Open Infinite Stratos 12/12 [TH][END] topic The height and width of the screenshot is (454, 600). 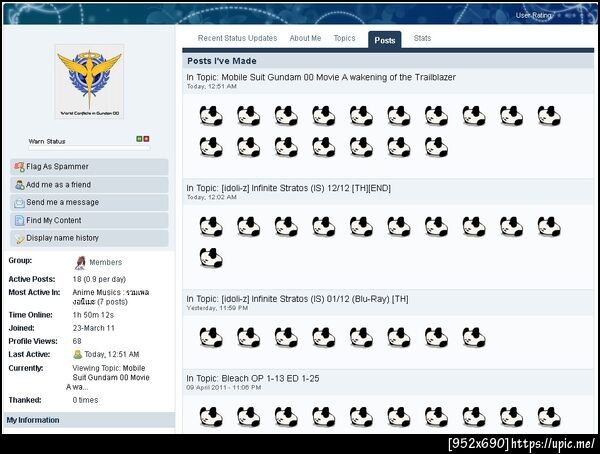[x=306, y=188]
